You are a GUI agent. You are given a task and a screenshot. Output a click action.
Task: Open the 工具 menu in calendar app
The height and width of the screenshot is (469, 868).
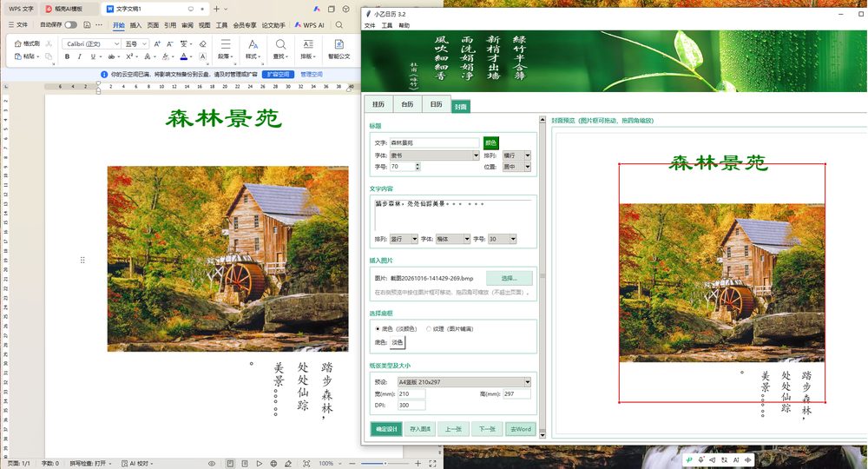click(387, 25)
